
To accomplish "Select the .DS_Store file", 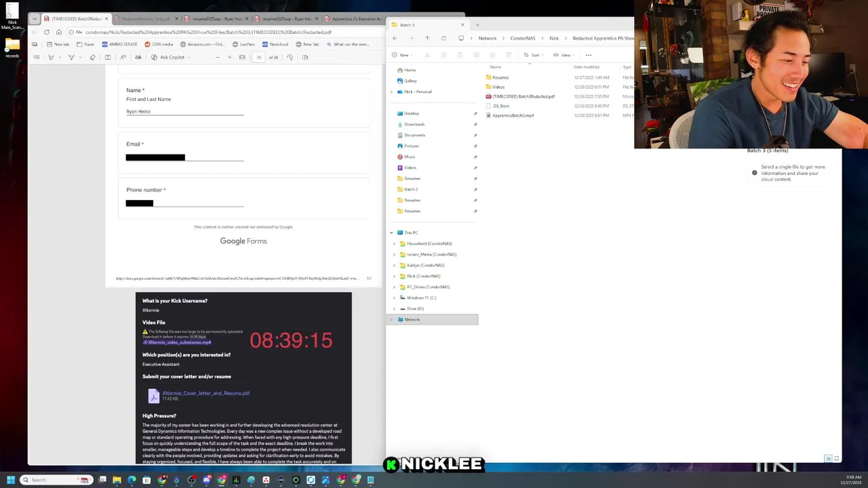I will pyautogui.click(x=500, y=106).
